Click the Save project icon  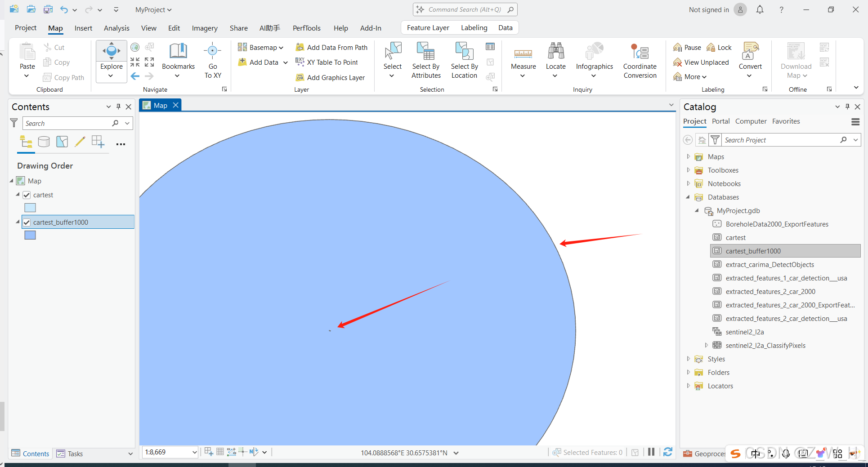click(48, 9)
